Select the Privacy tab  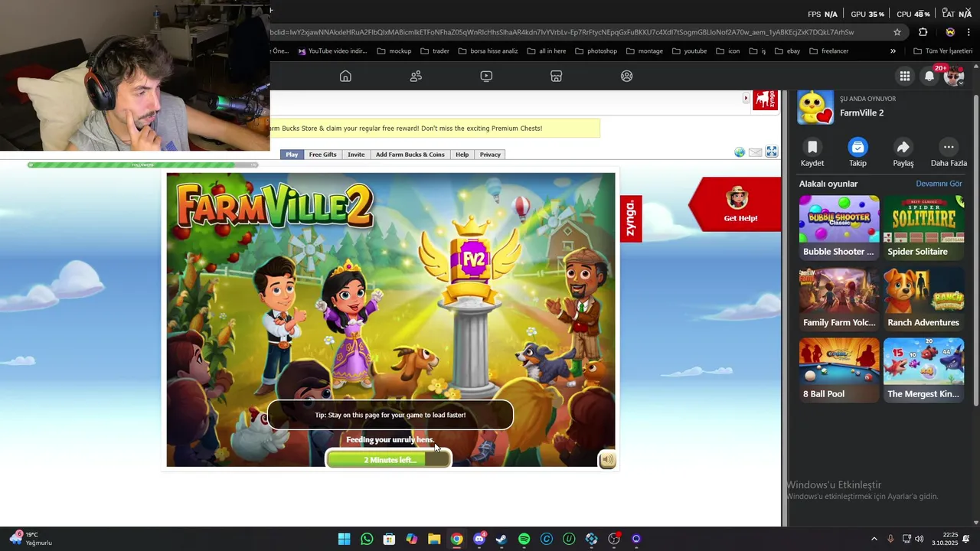(x=490, y=155)
